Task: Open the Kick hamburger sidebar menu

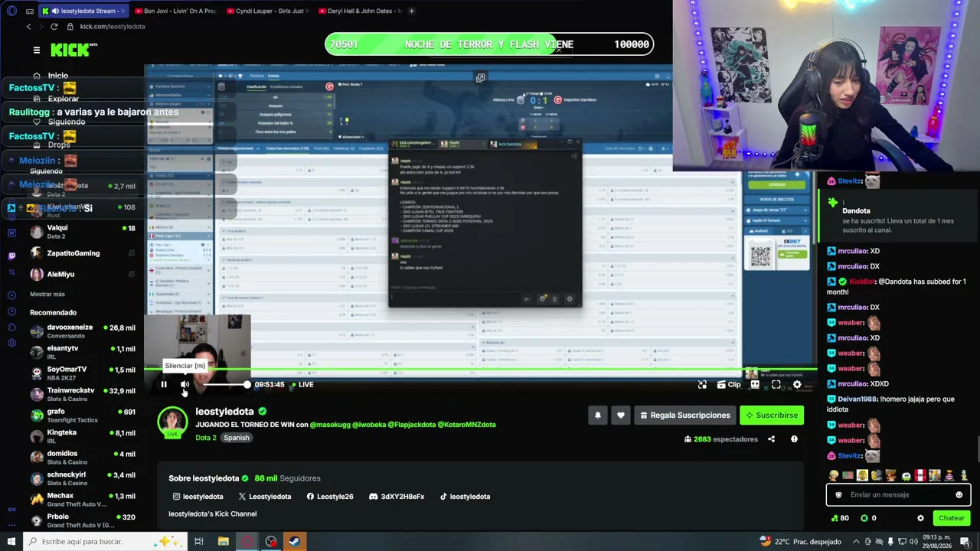Action: [x=36, y=51]
